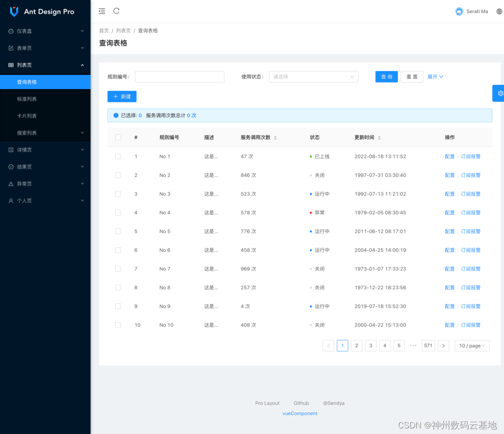The width and height of the screenshot is (504, 434).
Task: Expand the 表单页 menu chevron
Action: [x=82, y=48]
